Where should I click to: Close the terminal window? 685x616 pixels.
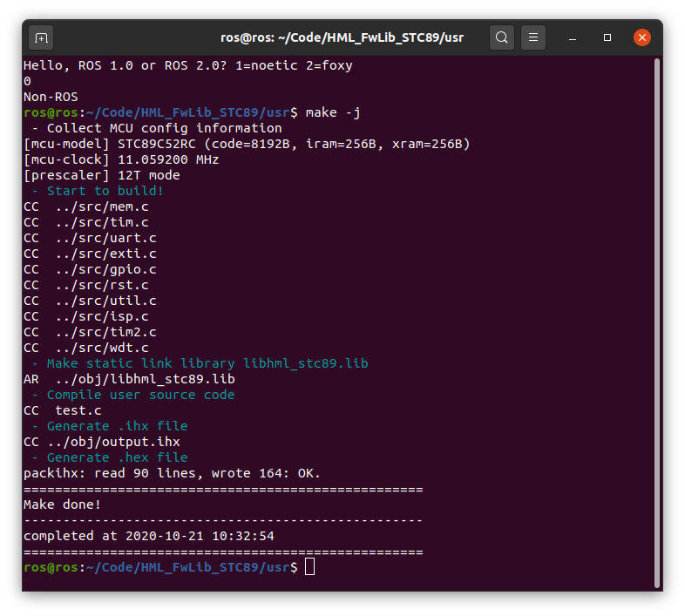tap(641, 37)
